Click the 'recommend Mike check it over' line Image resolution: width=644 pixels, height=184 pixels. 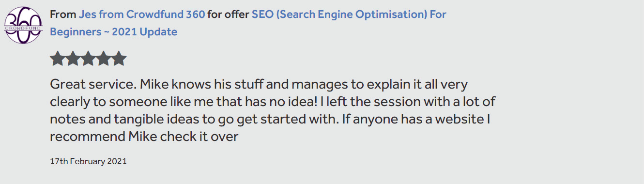(144, 137)
